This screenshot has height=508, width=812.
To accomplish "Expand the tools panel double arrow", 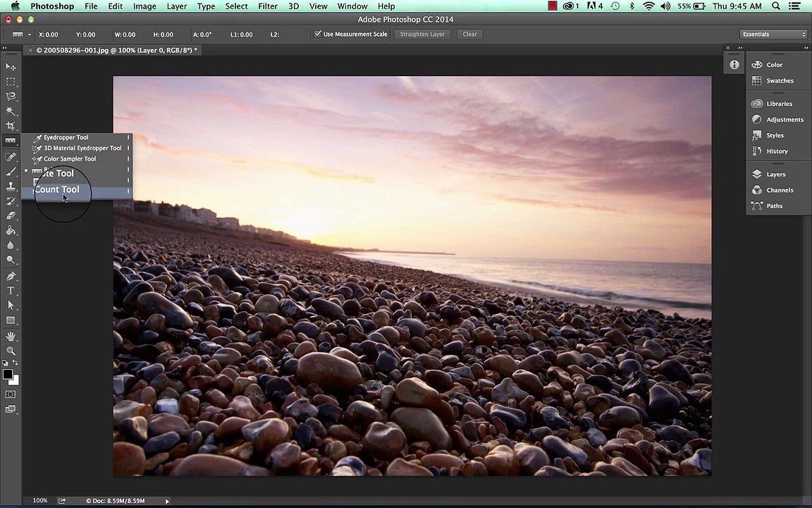I will (x=5, y=48).
